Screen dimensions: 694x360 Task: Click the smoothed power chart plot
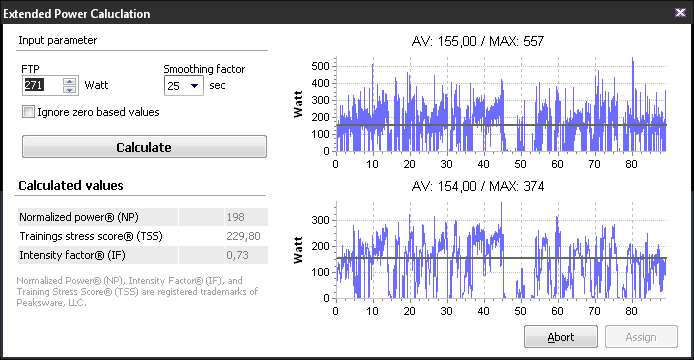pos(501,250)
